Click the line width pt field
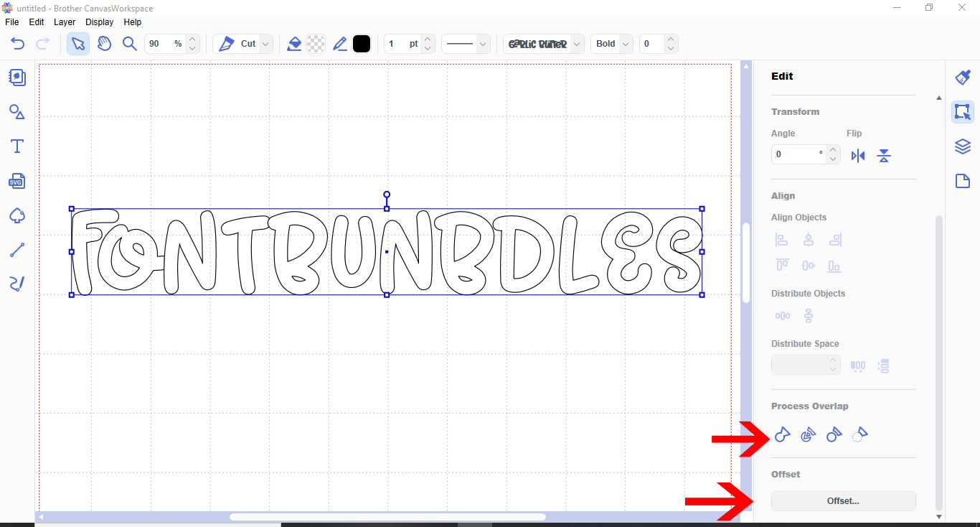980x527 pixels. point(402,44)
